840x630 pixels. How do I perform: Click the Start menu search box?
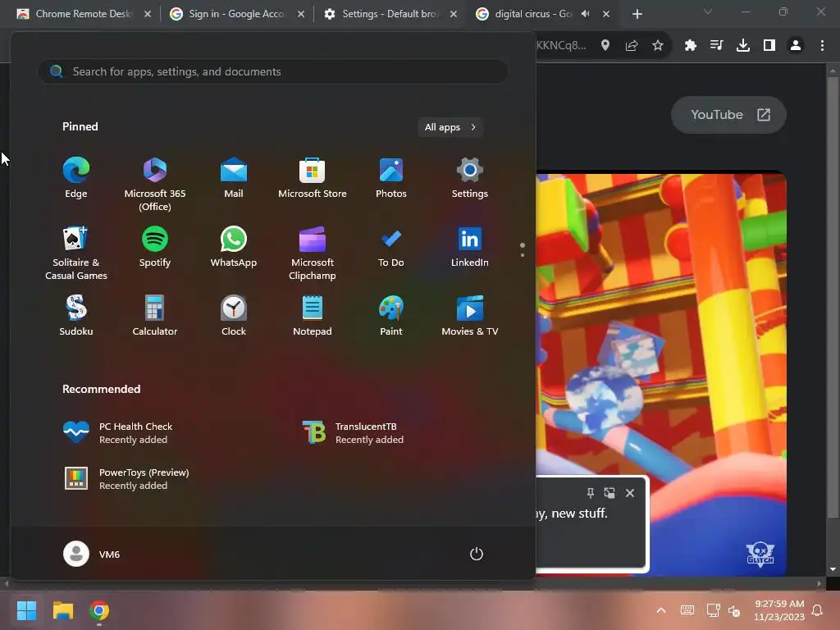273,71
